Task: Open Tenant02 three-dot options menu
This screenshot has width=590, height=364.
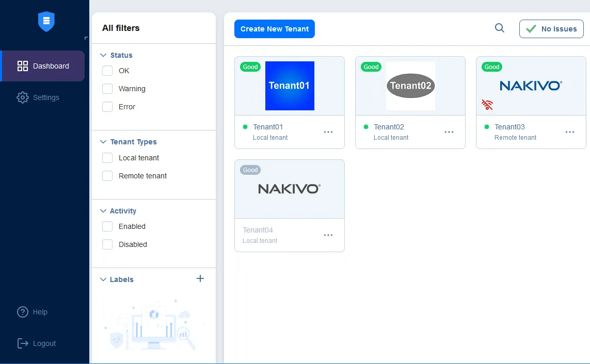Action: pos(449,132)
